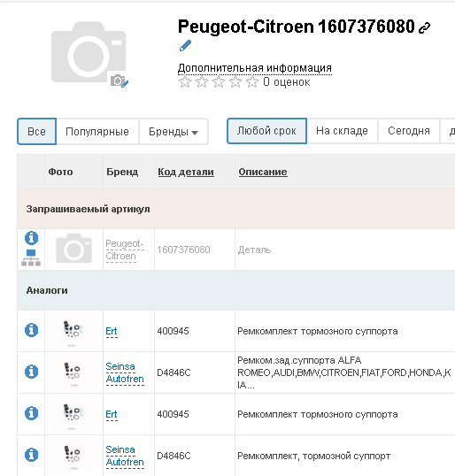Rate with the fourth star
Screen dimensions: 455x476
tap(235, 82)
